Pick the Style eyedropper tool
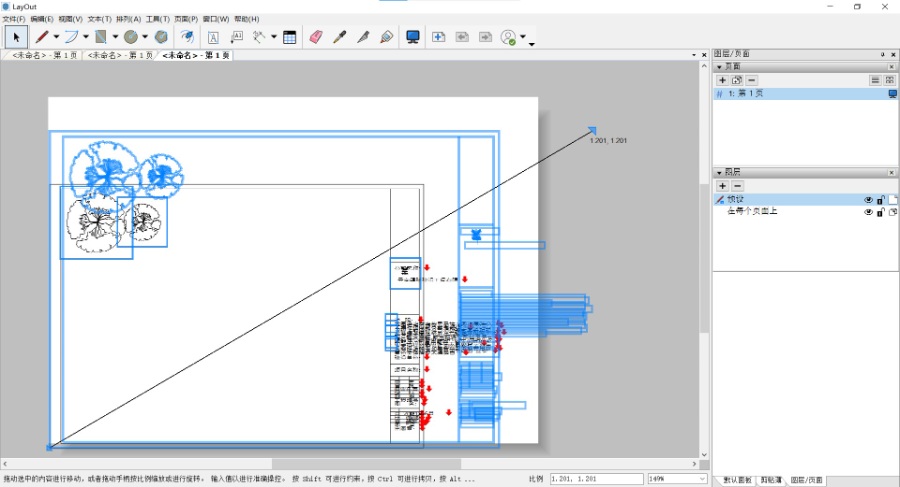 tap(340, 37)
